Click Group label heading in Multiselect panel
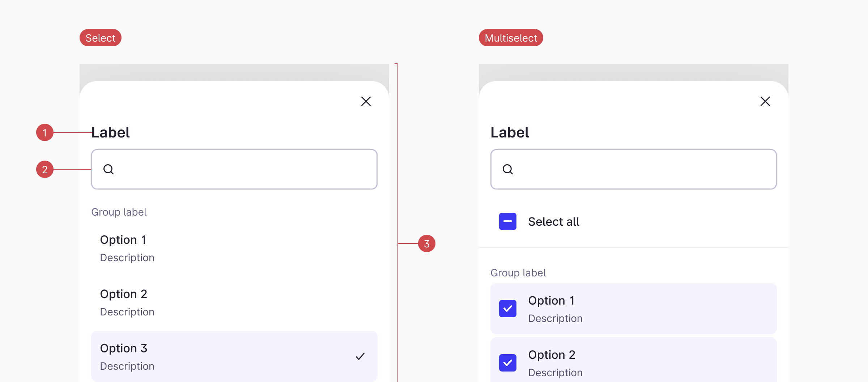The height and width of the screenshot is (382, 868). tap(518, 273)
